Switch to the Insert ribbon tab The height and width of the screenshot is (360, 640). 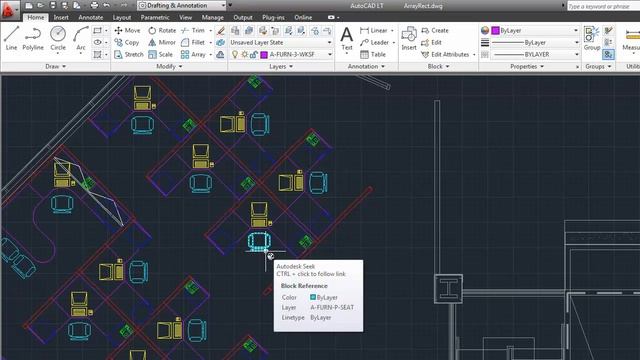point(61,18)
